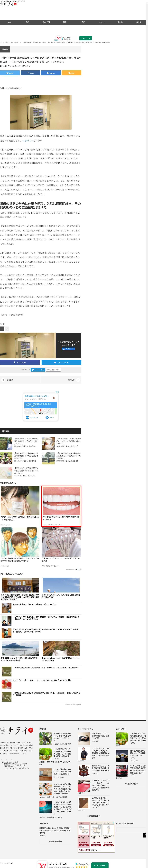Click the Yahoo! JAPAN インストール ad button
This screenshot has height=868, width=148.
point(85,38)
